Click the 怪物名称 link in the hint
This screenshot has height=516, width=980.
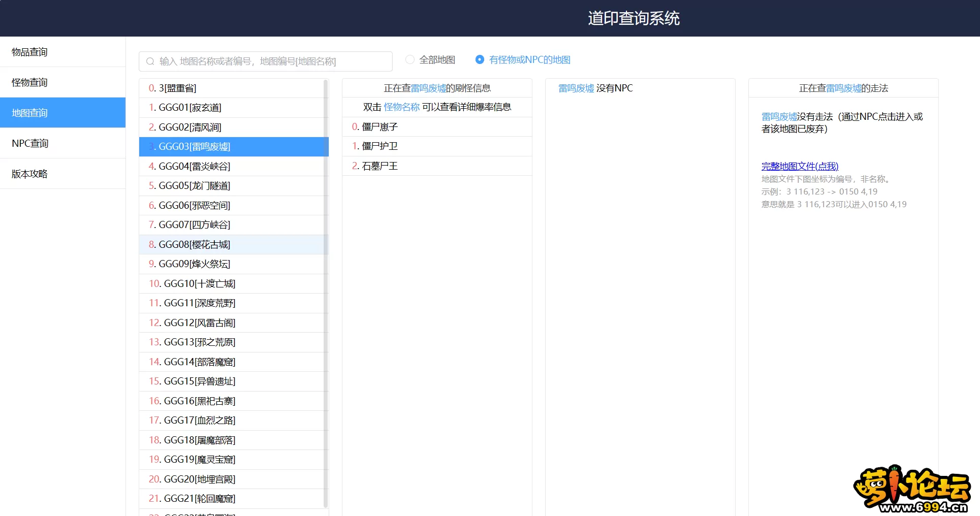[402, 107]
